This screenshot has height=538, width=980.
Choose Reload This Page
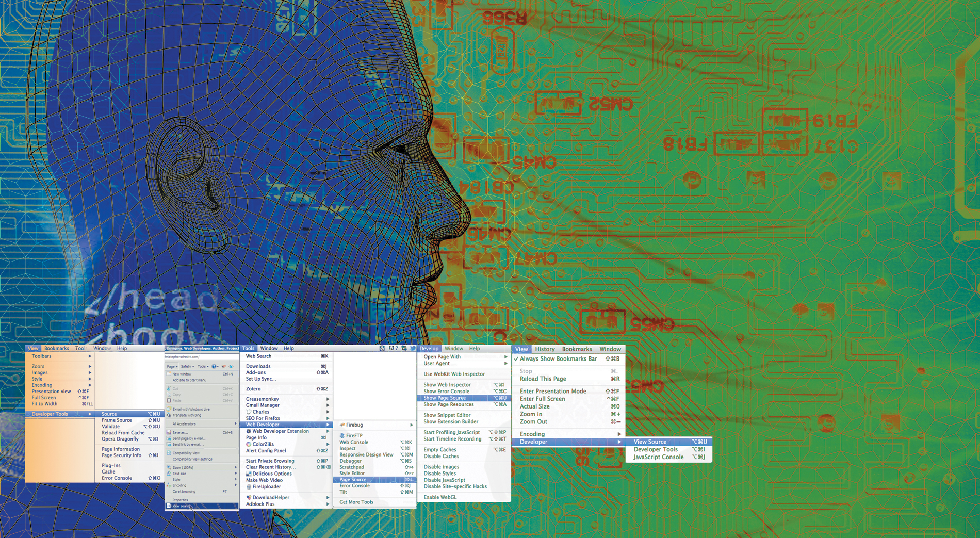(543, 379)
